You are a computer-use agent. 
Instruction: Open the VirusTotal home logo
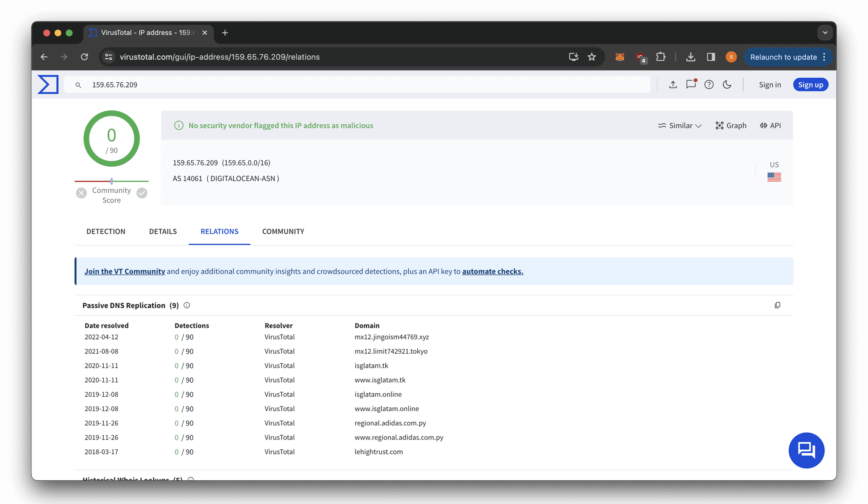click(x=47, y=84)
